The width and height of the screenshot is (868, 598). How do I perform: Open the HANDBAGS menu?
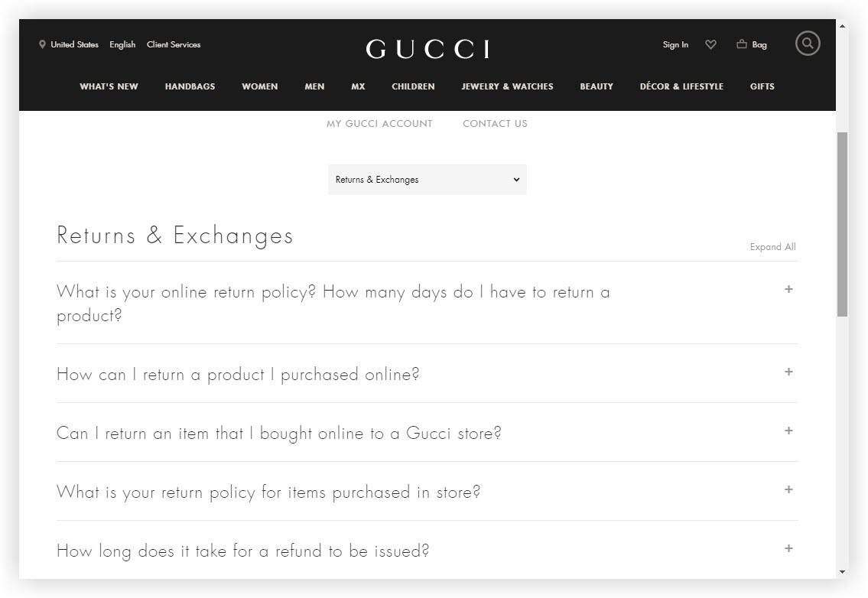click(190, 86)
